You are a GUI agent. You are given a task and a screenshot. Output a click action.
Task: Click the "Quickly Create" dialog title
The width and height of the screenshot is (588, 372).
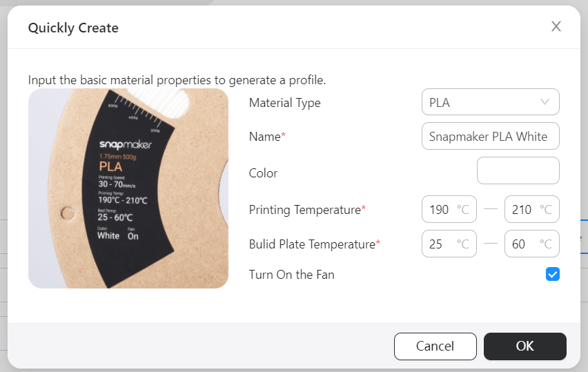73,28
